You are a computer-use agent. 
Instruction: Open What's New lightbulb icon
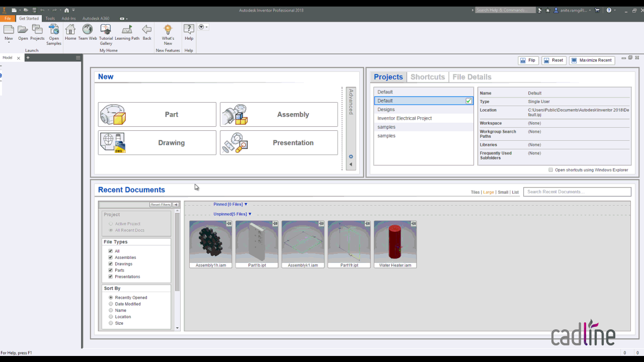[168, 30]
